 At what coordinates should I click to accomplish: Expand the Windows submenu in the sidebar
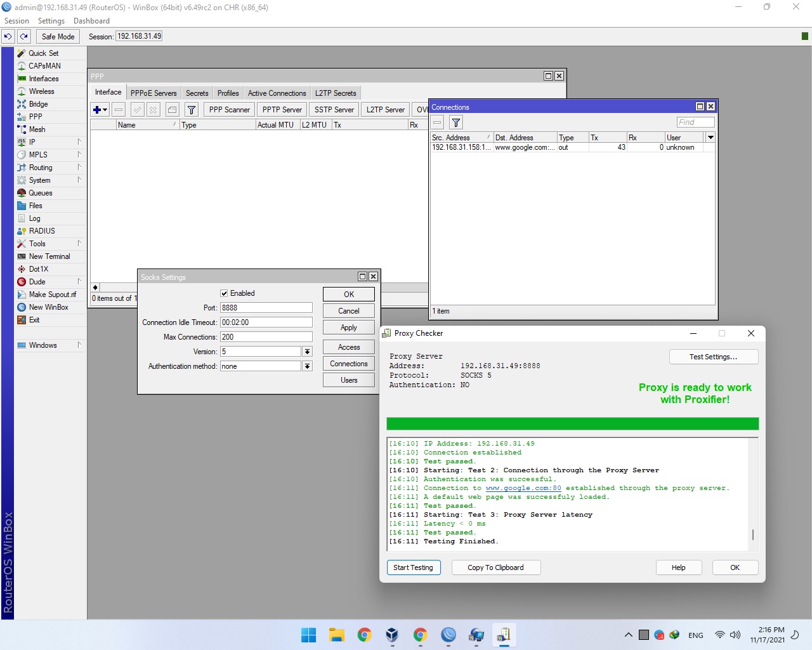pos(79,345)
